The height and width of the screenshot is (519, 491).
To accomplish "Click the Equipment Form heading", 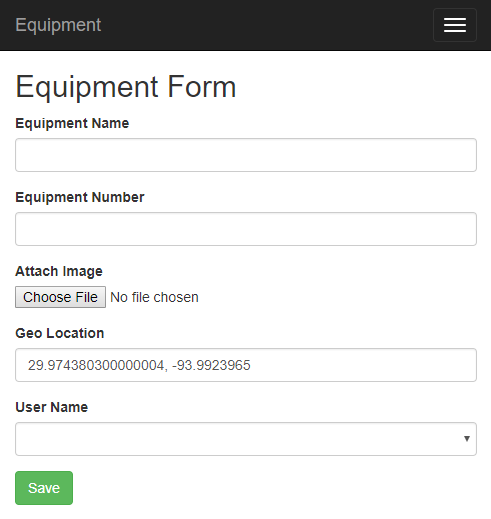I will [x=126, y=87].
